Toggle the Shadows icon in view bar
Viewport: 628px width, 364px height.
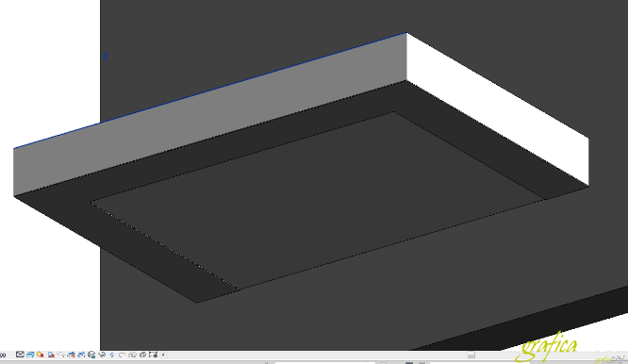tap(51, 355)
